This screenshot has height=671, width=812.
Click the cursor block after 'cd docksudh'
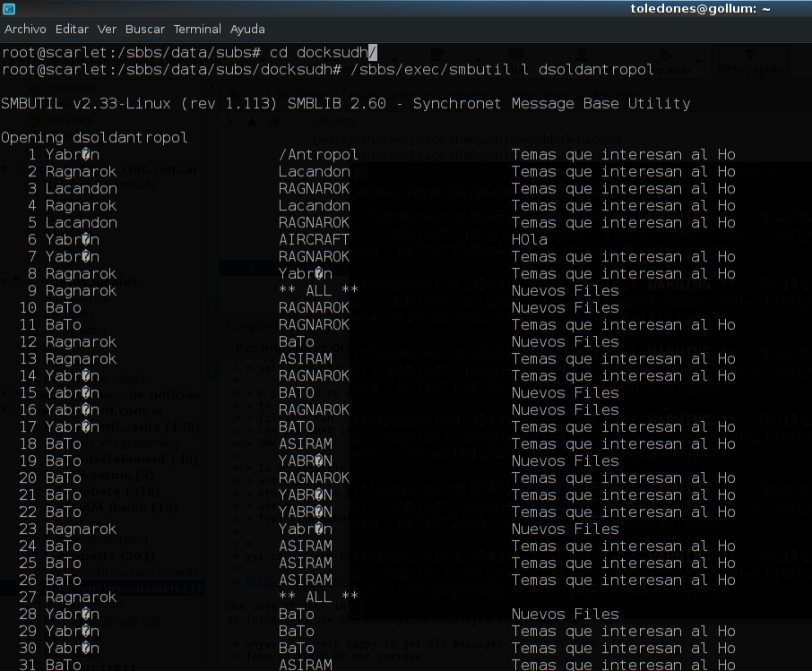(373, 52)
